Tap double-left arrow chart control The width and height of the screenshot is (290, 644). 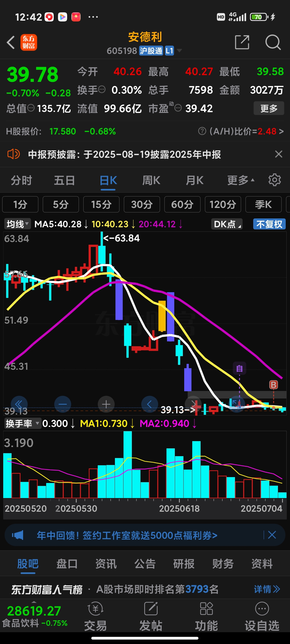click(x=19, y=404)
